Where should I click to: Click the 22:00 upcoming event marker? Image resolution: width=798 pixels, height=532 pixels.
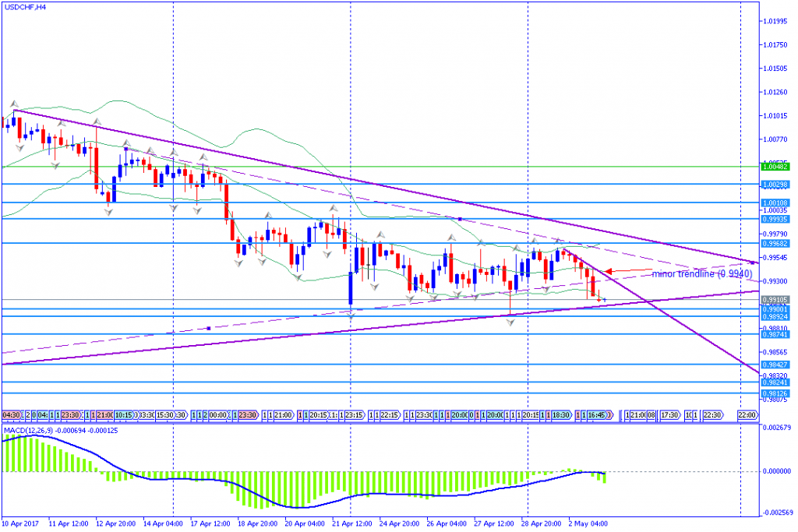pos(747,415)
